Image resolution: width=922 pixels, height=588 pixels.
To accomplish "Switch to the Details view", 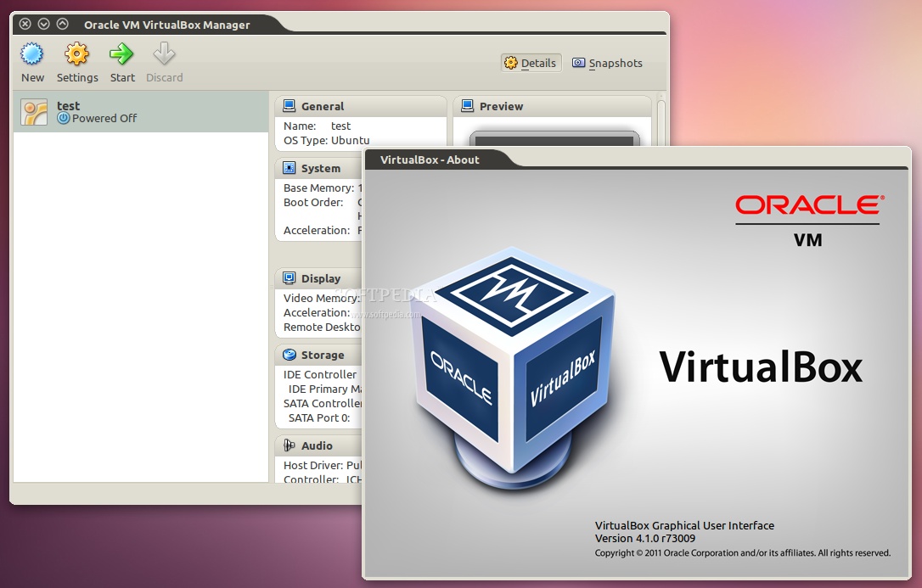I will [x=531, y=63].
